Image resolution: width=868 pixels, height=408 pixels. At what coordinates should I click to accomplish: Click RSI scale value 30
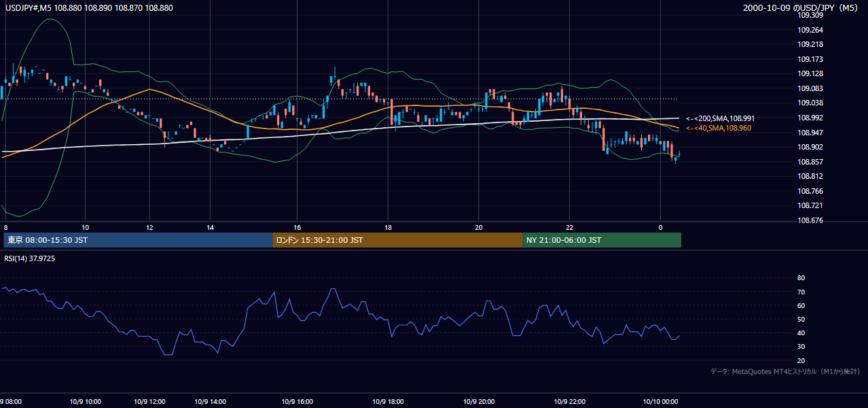point(801,347)
